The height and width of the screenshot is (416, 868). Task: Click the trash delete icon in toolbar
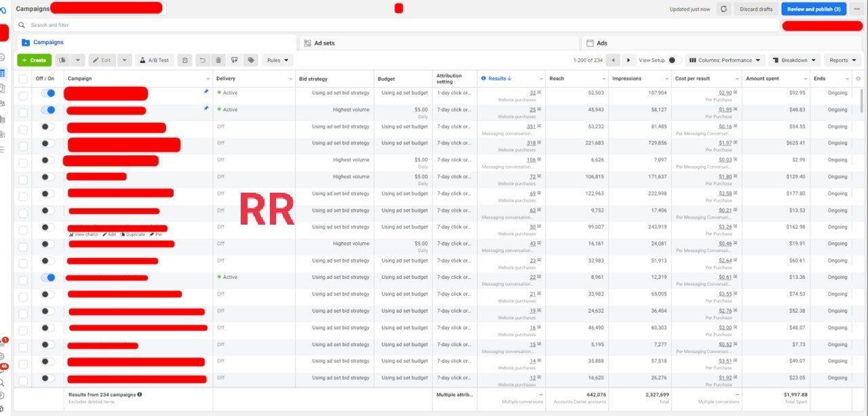click(218, 60)
